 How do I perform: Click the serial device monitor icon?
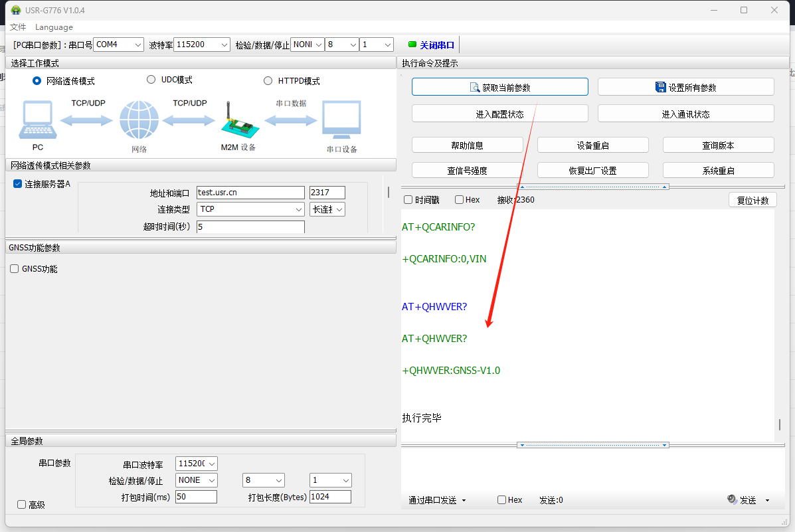click(x=341, y=120)
